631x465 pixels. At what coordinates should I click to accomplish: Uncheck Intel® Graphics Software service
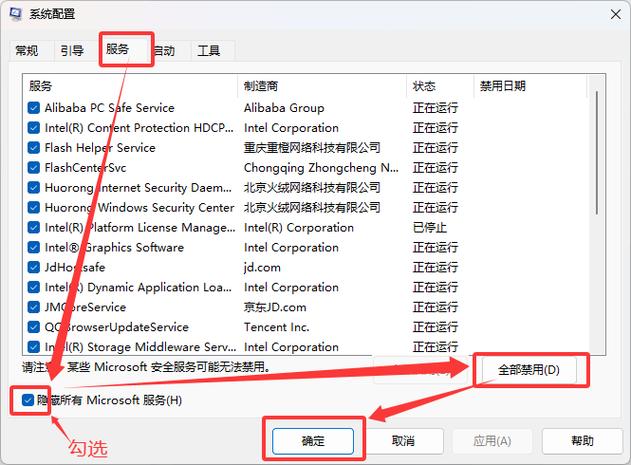34,247
